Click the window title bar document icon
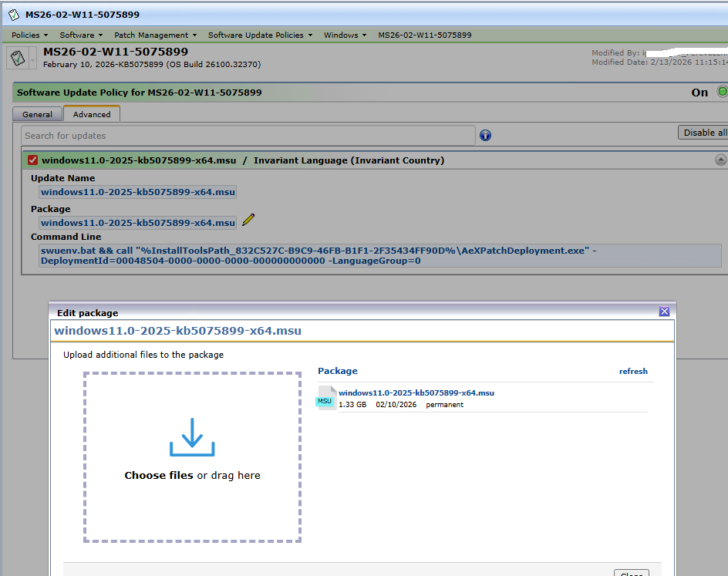 [14, 15]
